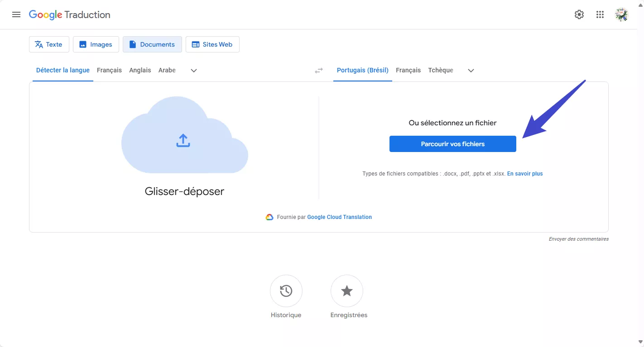Click the cloud upload icon

coord(183,140)
